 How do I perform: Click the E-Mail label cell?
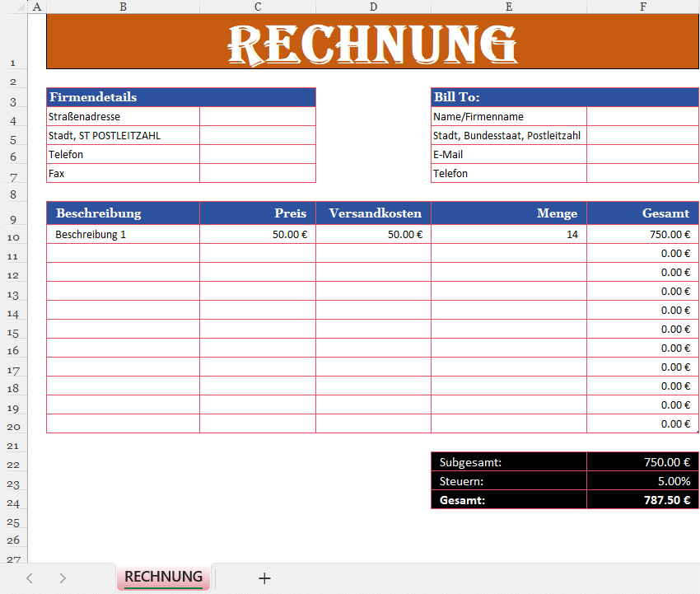[508, 154]
